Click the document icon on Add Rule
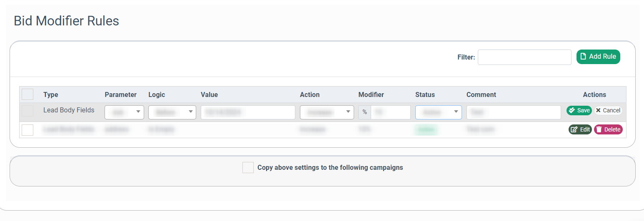644x221 pixels. [x=584, y=57]
